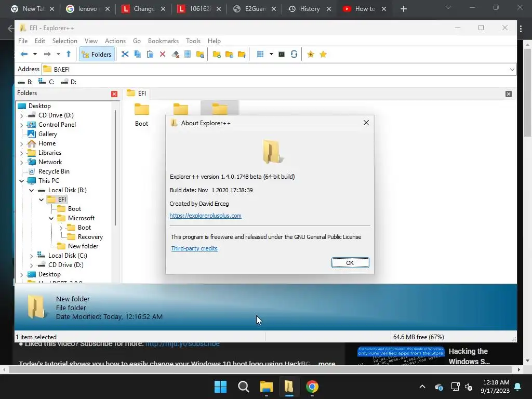
Task: Go back with the blue left arrow
Action: [x=24, y=54]
